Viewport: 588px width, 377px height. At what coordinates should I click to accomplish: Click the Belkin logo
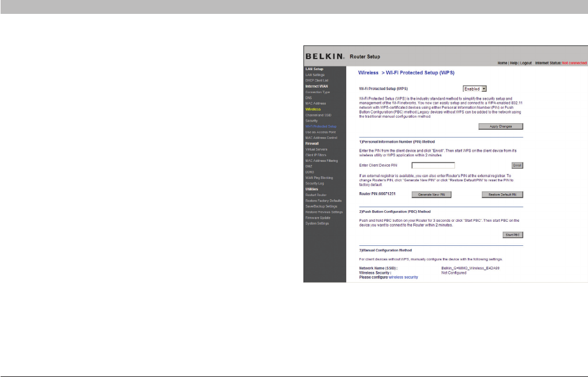325,56
